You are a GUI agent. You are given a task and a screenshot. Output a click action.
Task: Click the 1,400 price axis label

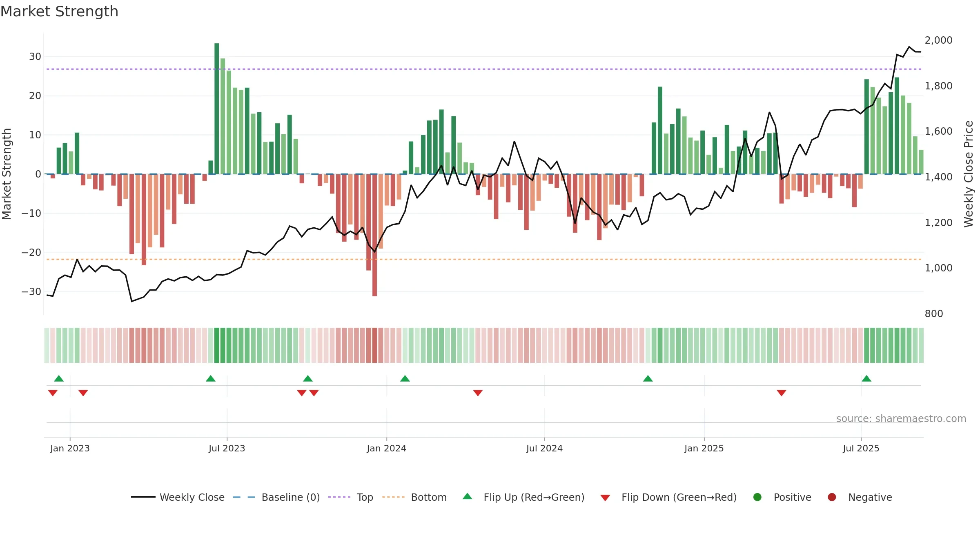coord(938,177)
